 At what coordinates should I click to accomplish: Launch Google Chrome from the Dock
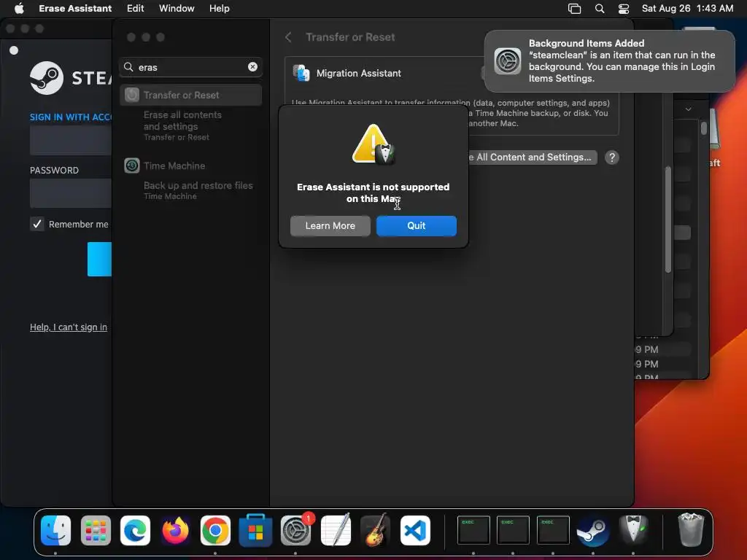point(215,530)
